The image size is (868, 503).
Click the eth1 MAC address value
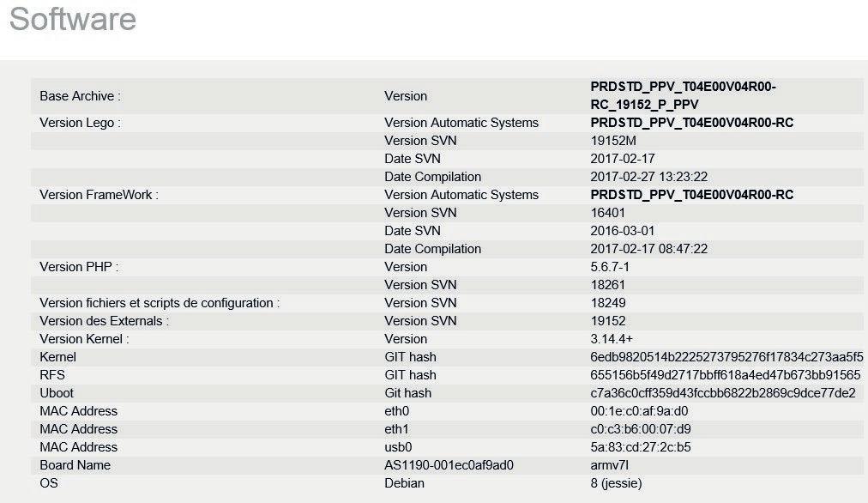[x=641, y=429]
